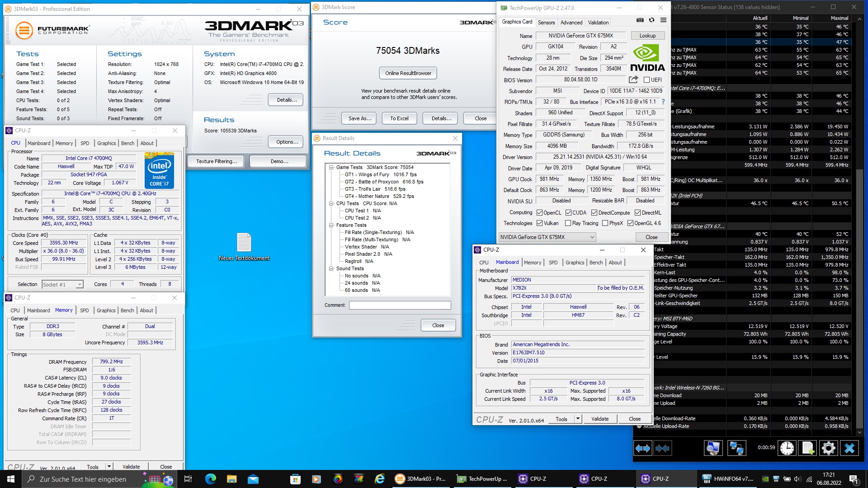Open notification center icon
The height and width of the screenshot is (488, 868).
(854, 479)
